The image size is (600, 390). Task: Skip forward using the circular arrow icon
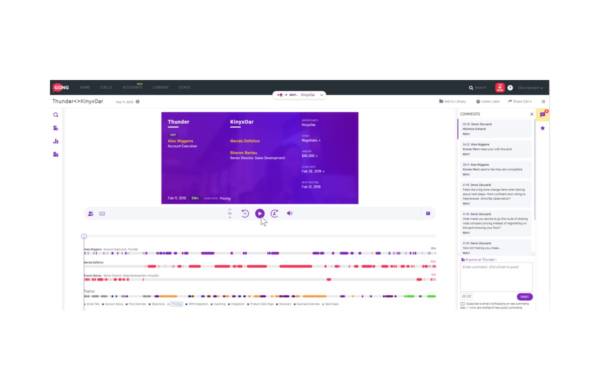pyautogui.click(x=274, y=214)
